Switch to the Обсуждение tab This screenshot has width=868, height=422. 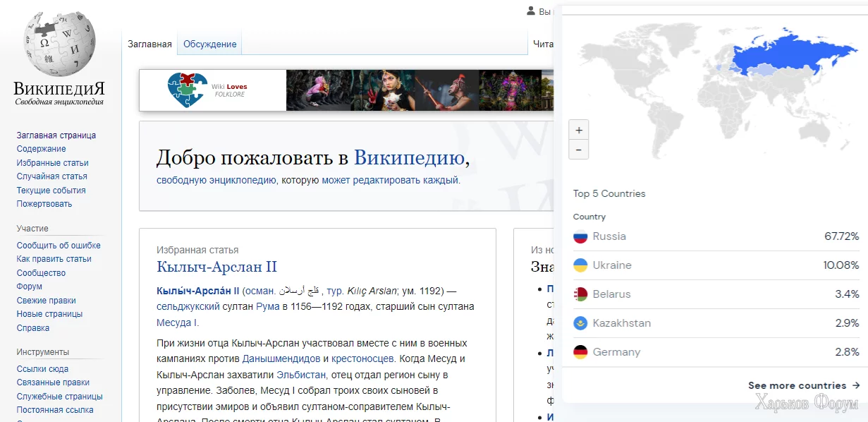[x=209, y=44]
